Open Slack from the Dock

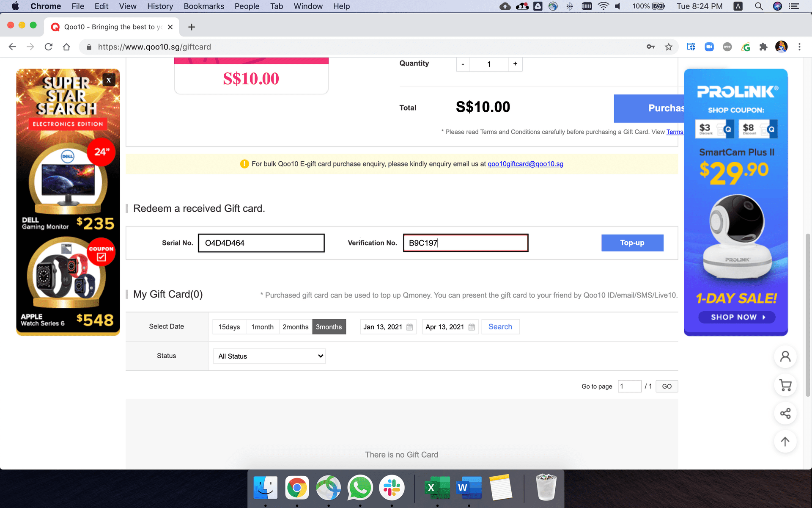pos(392,488)
